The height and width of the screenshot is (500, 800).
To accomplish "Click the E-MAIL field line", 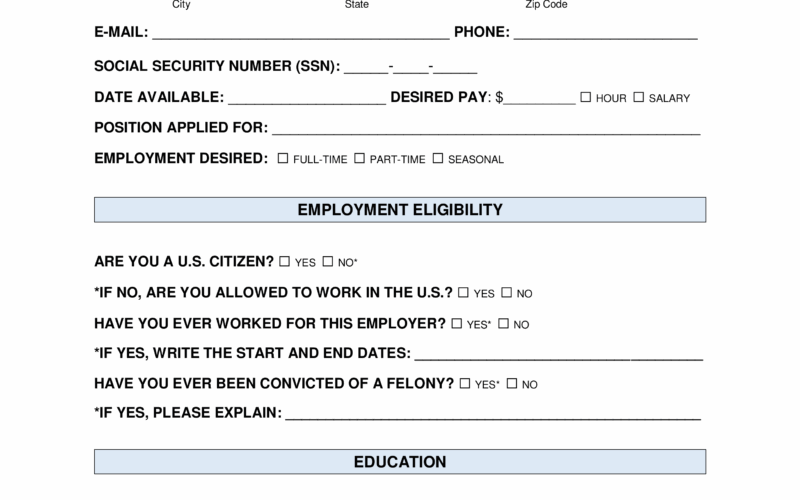I will [300, 32].
